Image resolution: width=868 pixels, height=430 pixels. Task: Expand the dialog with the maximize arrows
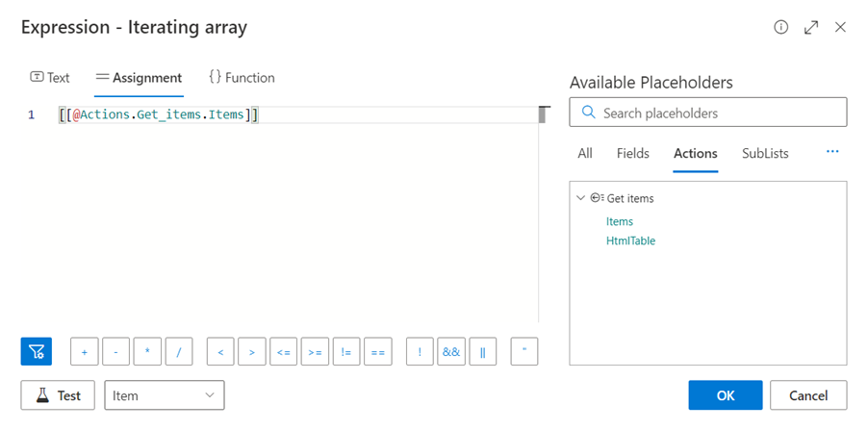[x=811, y=27]
